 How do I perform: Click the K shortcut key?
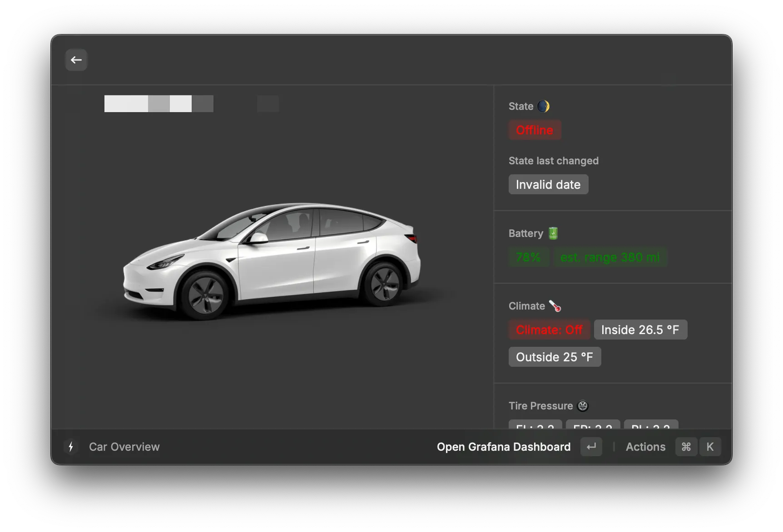click(710, 447)
